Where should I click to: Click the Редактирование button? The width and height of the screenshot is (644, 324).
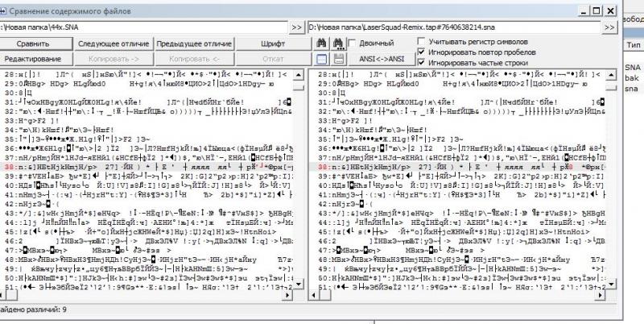(33, 60)
